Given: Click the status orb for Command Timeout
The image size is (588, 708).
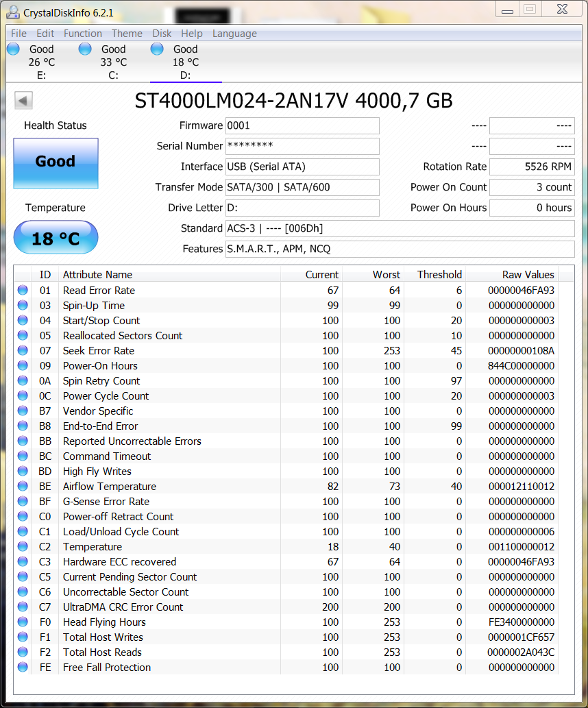Looking at the screenshot, I should 23,456.
